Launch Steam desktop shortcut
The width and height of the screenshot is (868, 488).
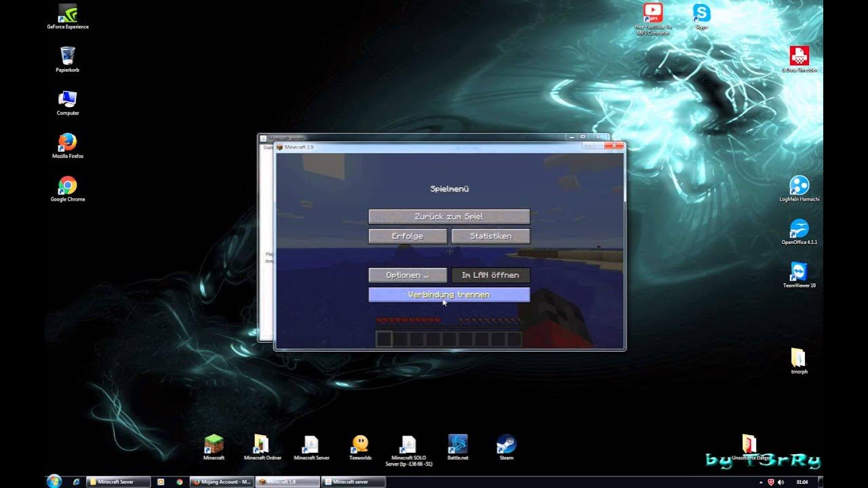click(507, 447)
